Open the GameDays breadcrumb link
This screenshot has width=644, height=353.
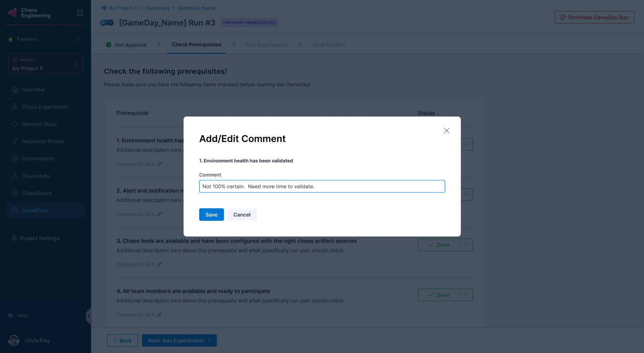tap(157, 8)
